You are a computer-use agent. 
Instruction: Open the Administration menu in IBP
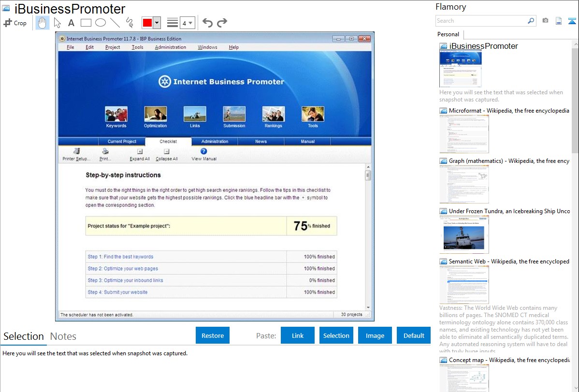point(170,47)
